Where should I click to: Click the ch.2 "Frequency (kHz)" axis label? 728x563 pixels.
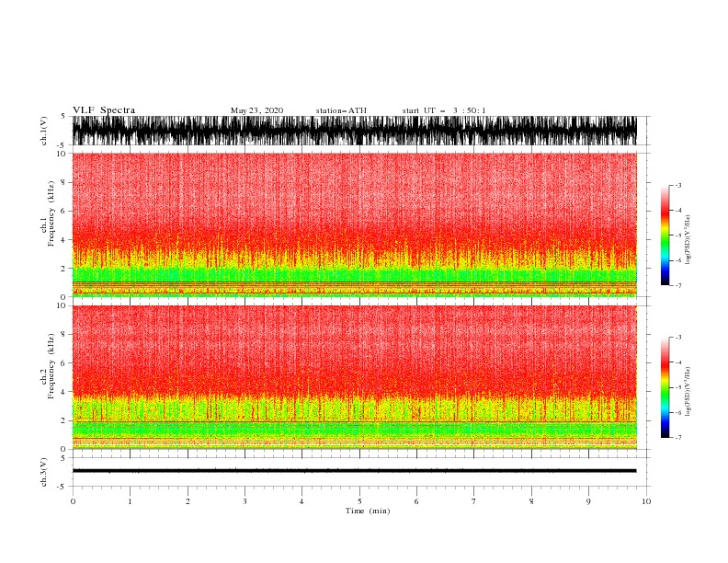[51, 366]
